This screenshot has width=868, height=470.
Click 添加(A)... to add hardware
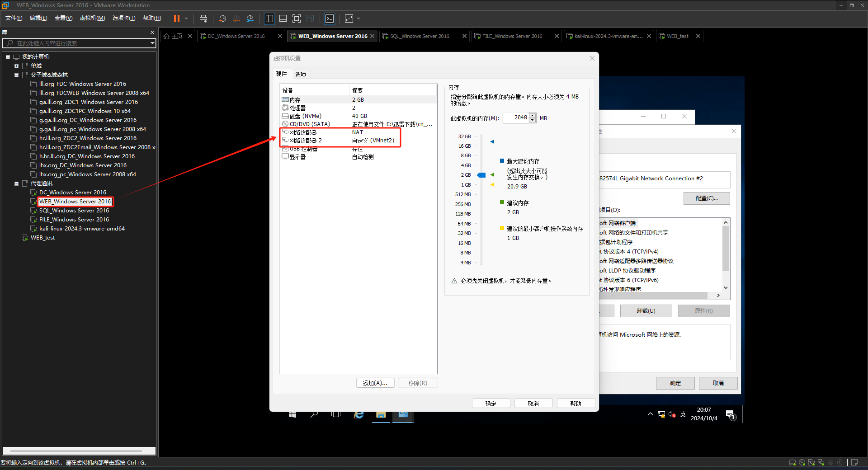click(x=375, y=383)
